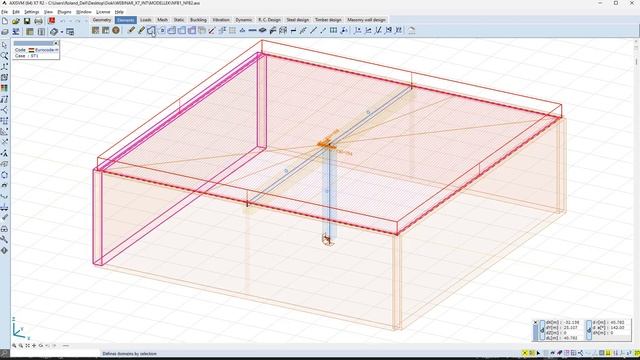The width and height of the screenshot is (640, 360).
Task: Click the vertical scrollbar on the right edge
Action: [636, 192]
